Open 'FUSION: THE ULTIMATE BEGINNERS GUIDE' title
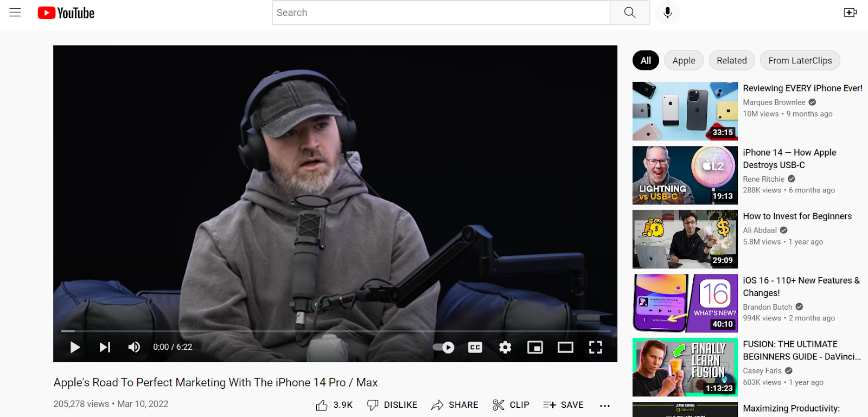 tap(802, 350)
